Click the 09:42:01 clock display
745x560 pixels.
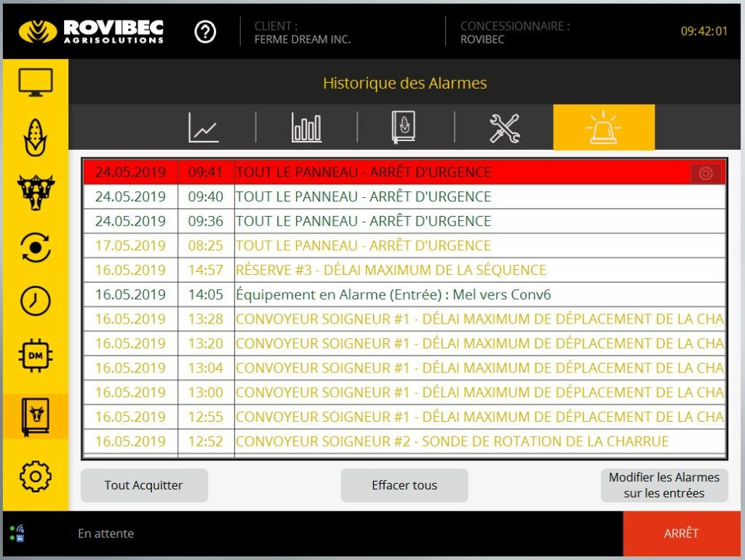[x=704, y=31]
